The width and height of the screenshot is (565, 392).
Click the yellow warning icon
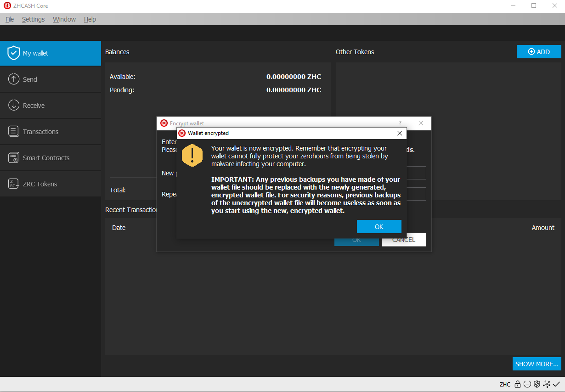[x=192, y=155]
